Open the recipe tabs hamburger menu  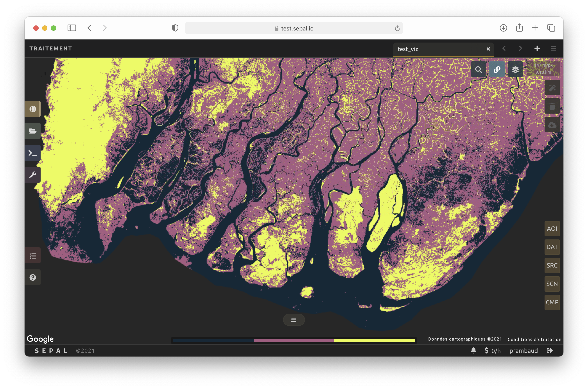(x=553, y=48)
